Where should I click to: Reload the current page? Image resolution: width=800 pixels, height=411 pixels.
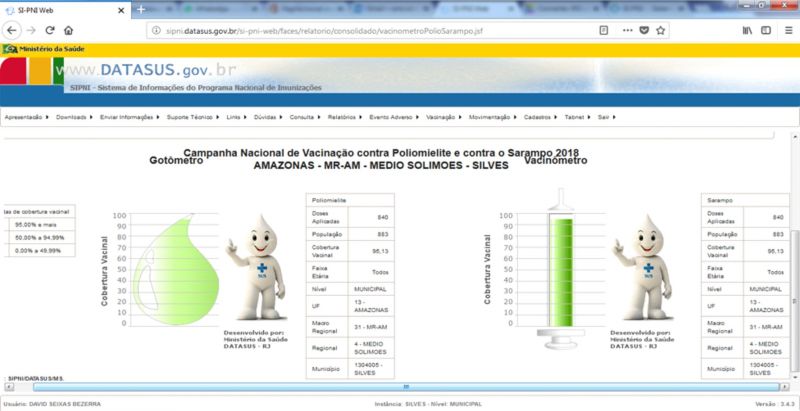coord(50,31)
